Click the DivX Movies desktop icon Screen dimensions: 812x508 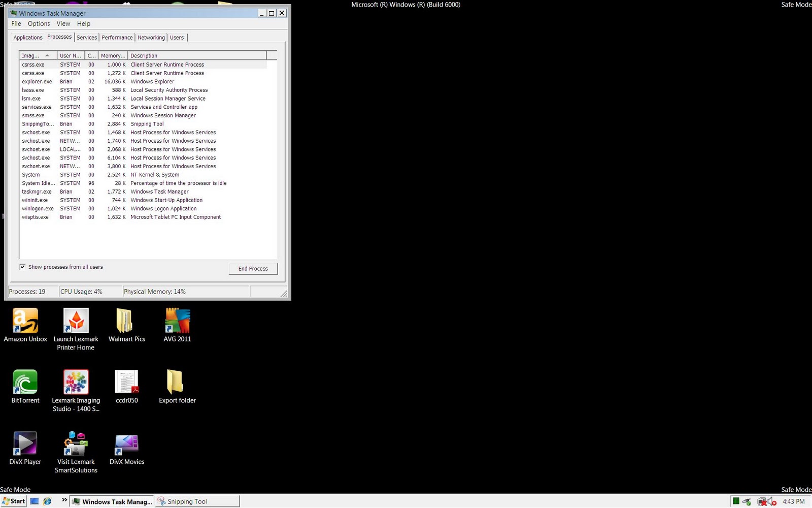pyautogui.click(x=127, y=445)
